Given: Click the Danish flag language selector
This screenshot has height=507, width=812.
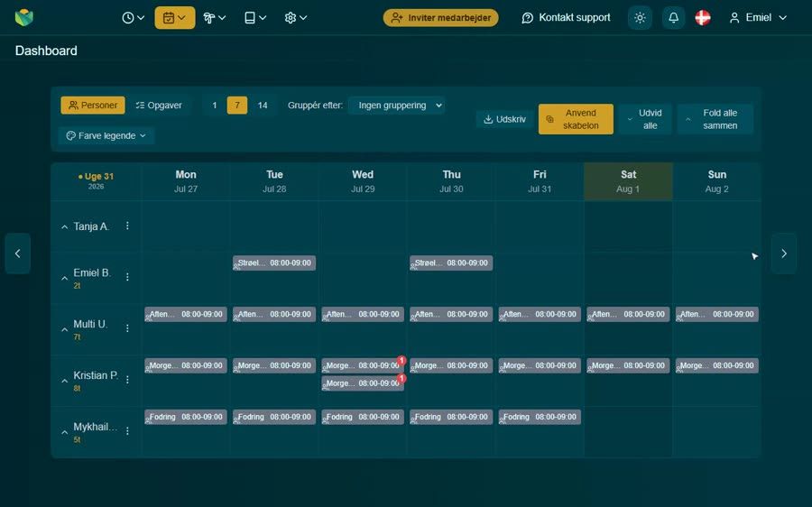Looking at the screenshot, I should coord(702,18).
